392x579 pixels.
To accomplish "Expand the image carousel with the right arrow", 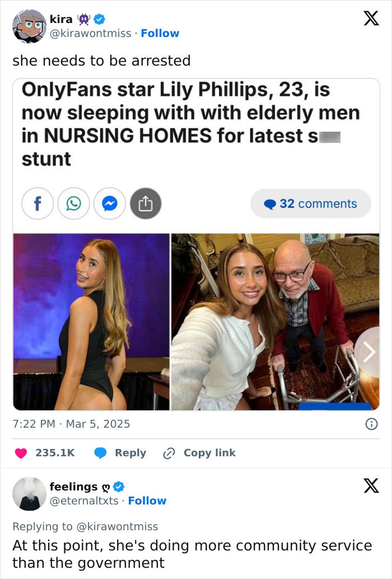I will (368, 352).
